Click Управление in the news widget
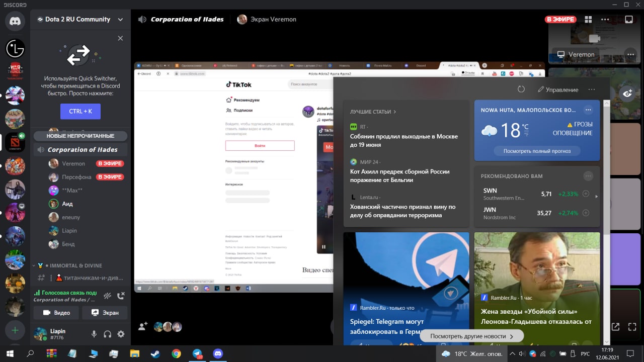 558,89
